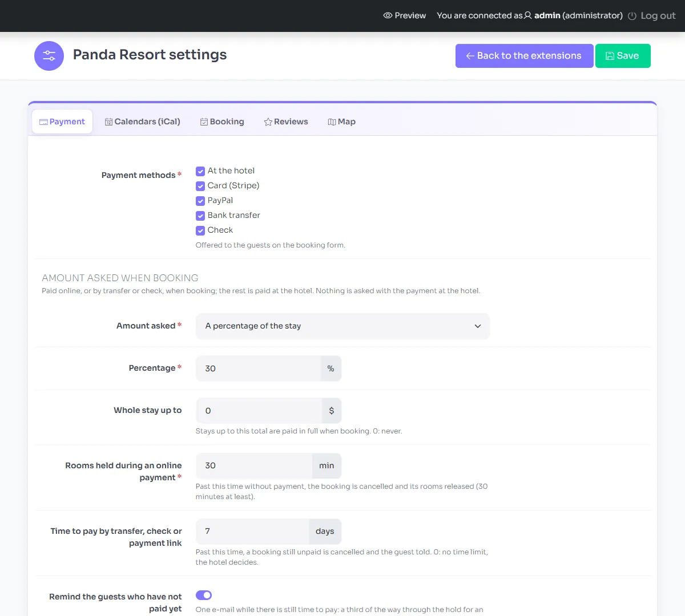This screenshot has height=616, width=685.
Task: Focus the Percentage input field
Action: [258, 368]
